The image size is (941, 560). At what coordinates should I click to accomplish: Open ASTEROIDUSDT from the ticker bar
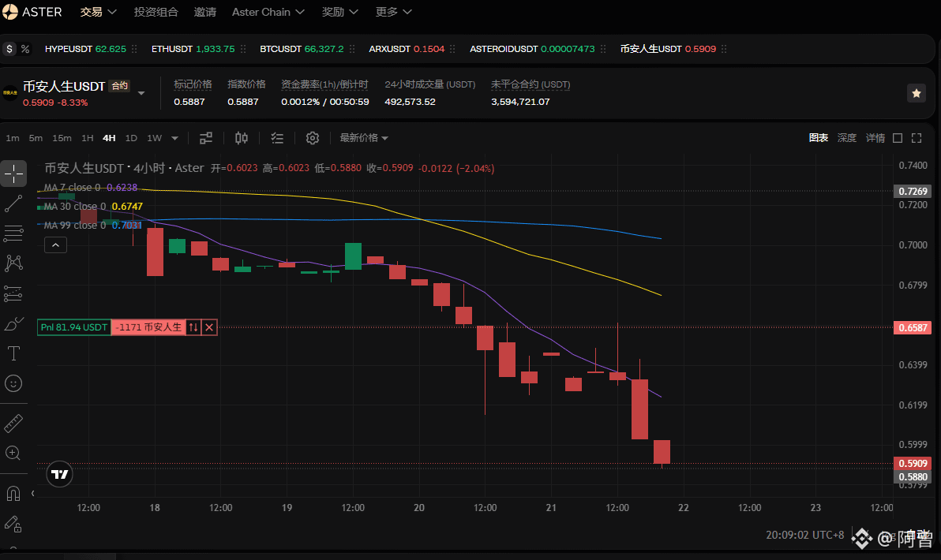tap(532, 49)
